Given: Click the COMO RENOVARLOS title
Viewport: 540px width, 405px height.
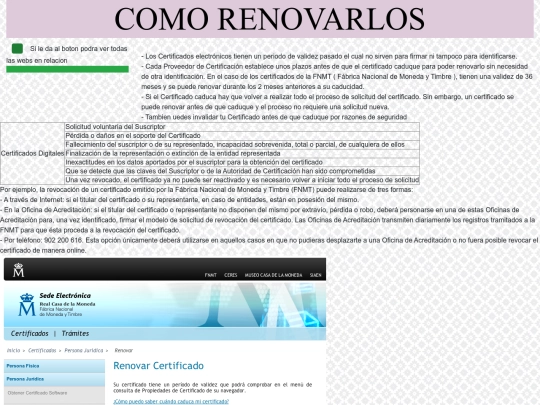Looking at the screenshot, I should click(x=270, y=19).
